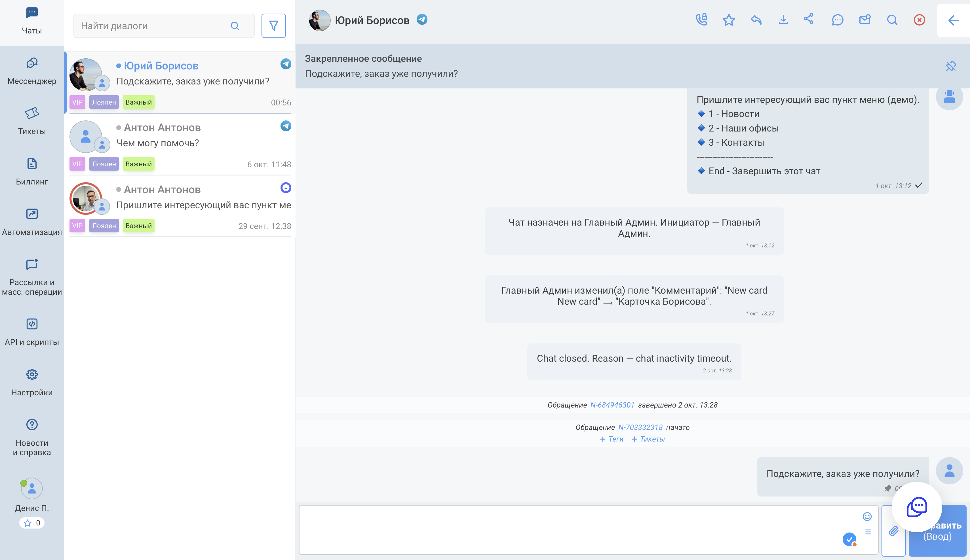The image size is (970, 560).
Task: Close chat with the red X icon
Action: (919, 20)
